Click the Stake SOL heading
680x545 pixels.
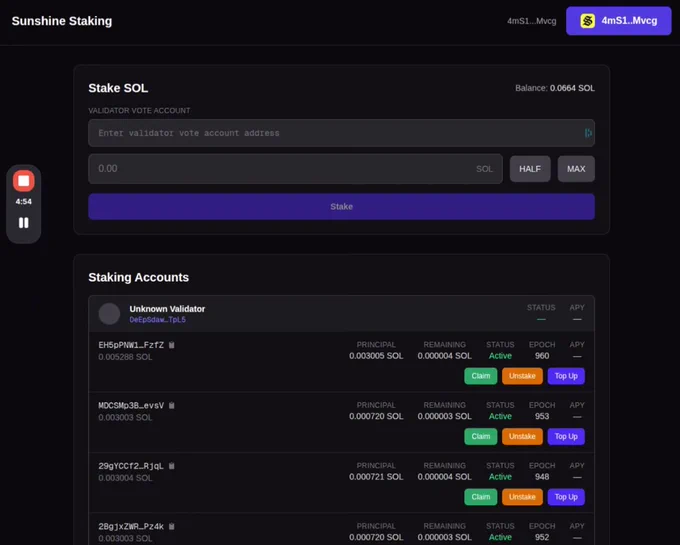[118, 88]
